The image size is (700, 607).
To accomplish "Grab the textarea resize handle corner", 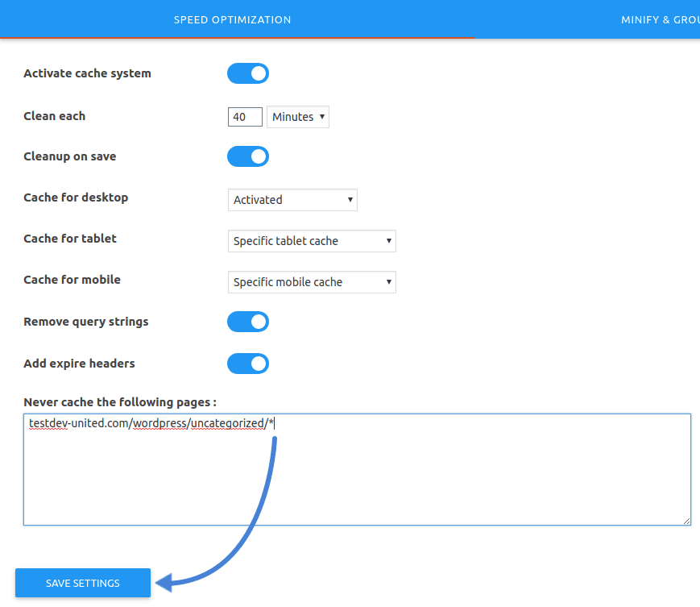I will pyautogui.click(x=686, y=521).
